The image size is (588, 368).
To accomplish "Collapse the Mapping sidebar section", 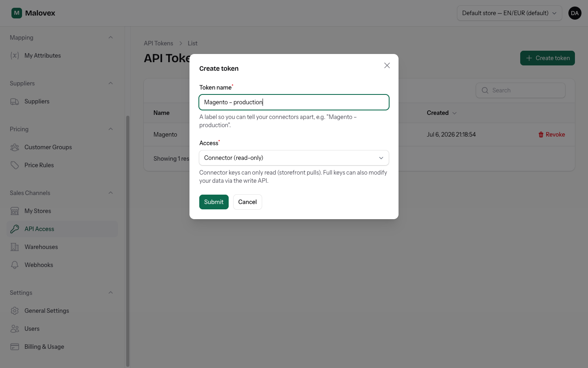I will pos(111,38).
